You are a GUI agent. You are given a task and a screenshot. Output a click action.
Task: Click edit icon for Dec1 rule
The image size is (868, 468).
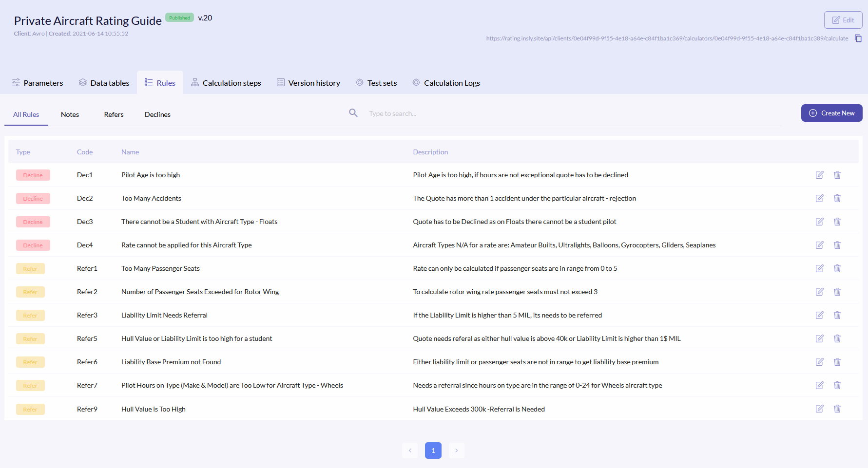coord(819,175)
